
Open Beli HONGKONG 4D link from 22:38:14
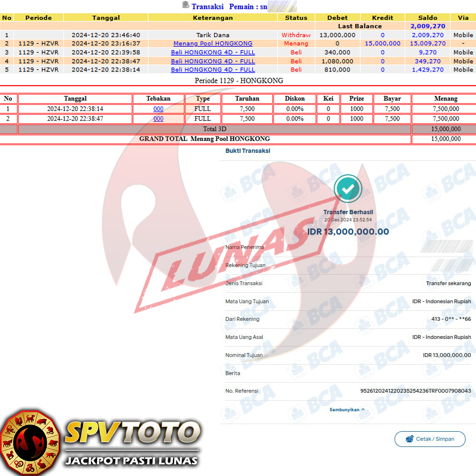click(x=213, y=69)
